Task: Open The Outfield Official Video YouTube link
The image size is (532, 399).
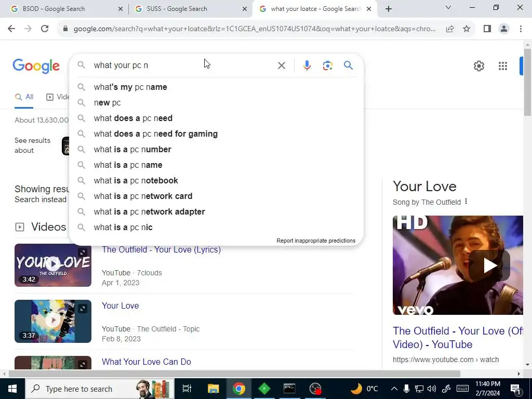Action: click(x=458, y=338)
